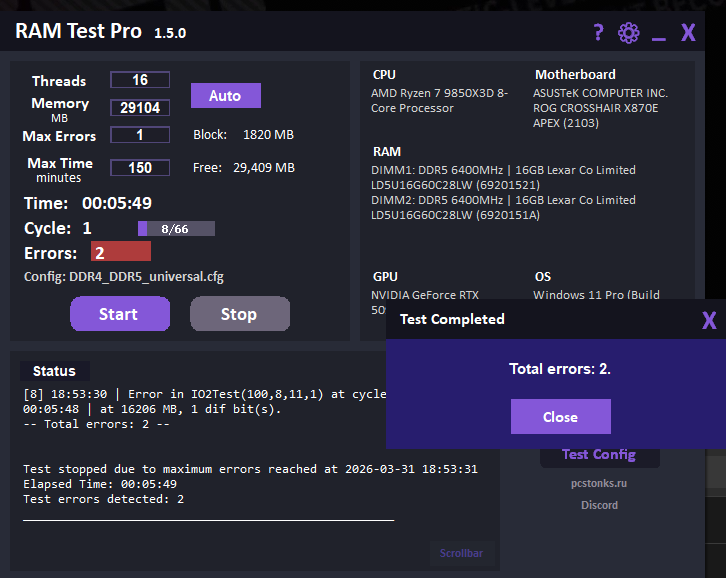Focus the Max Errors input field
Image resolution: width=726 pixels, height=578 pixels.
click(140, 135)
